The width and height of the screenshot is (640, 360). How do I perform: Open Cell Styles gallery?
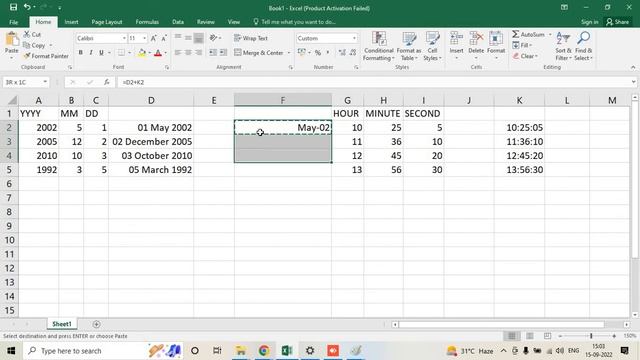click(432, 47)
